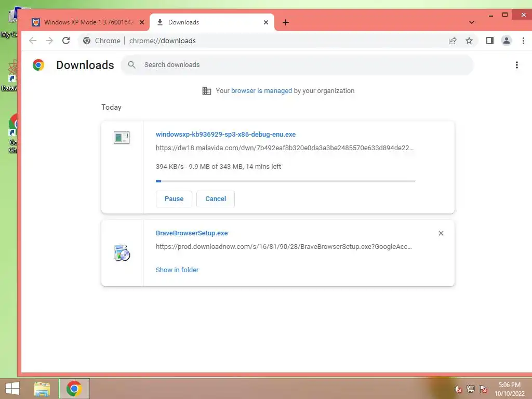Image resolution: width=532 pixels, height=399 pixels.
Task: Show BraveBrowserSetup.exe in folder
Action: [x=177, y=270]
